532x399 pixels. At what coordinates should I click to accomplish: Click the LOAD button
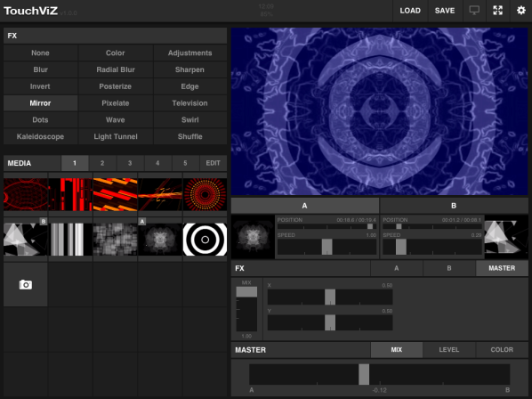coord(410,11)
